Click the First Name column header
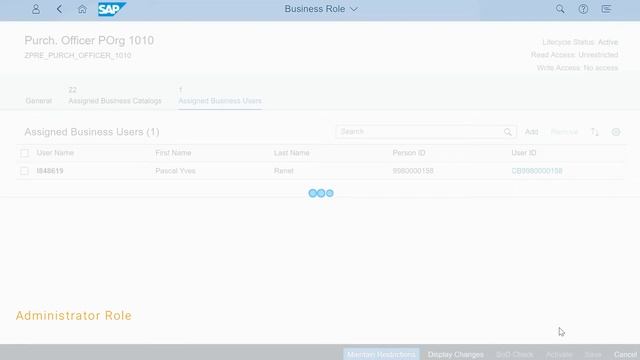Screen dimensions: 640x360 173,153
